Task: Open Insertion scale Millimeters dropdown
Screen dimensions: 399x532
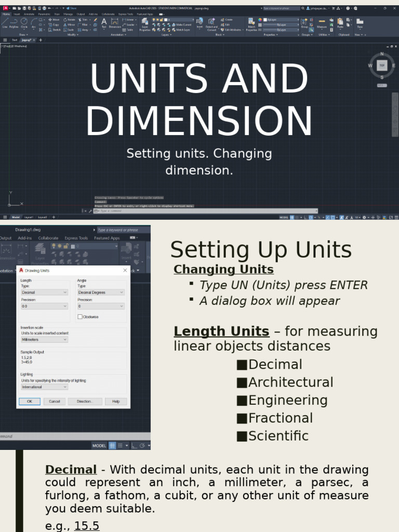Action: pyautogui.click(x=45, y=339)
